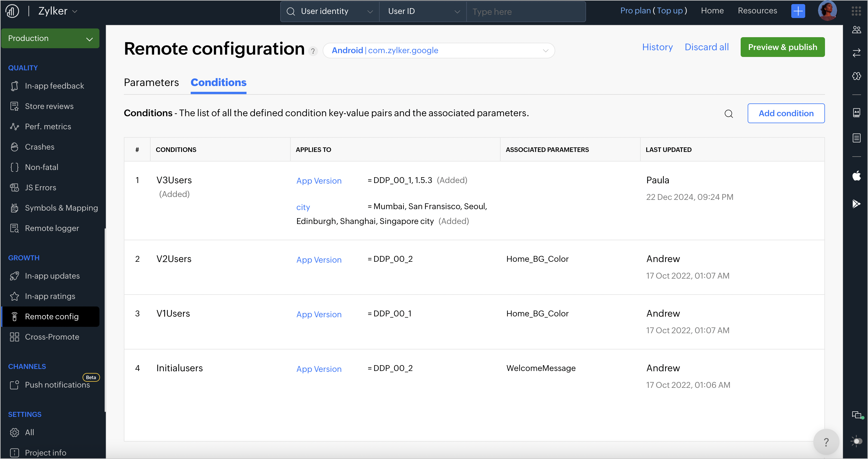Click the blue plus quick-add icon
This screenshot has height=459, width=868.
(x=798, y=11)
